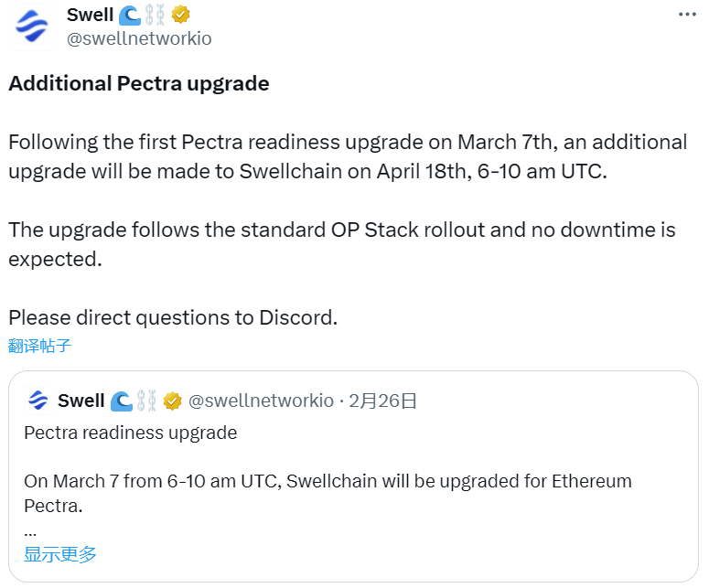Image resolution: width=709 pixels, height=588 pixels.
Task: Open the Swell profile avatar at top
Action: pos(32,27)
